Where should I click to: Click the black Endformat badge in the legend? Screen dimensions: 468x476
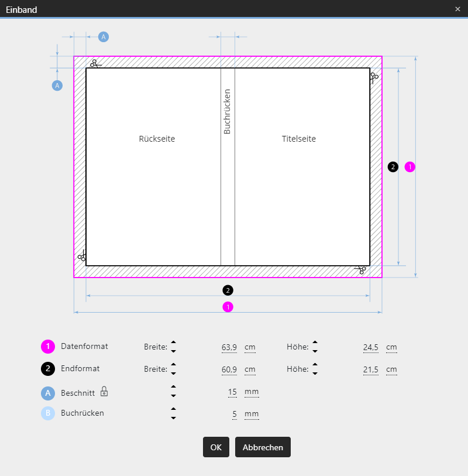[x=47, y=369]
